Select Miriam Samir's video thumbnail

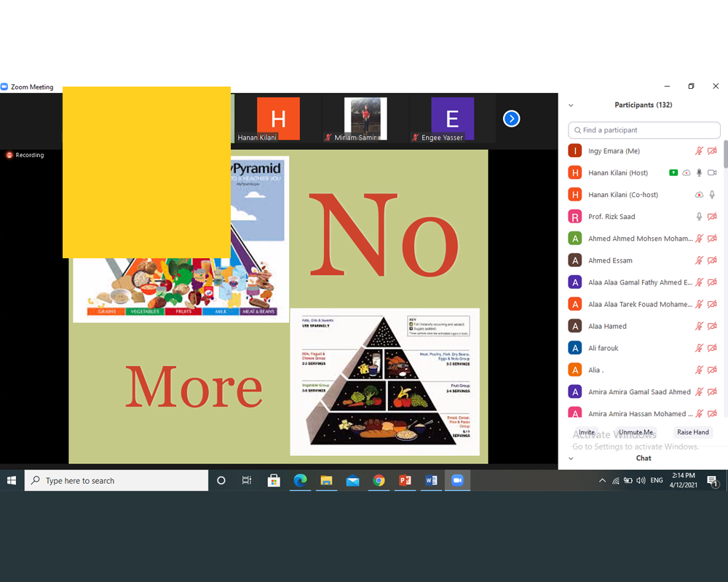[365, 119]
